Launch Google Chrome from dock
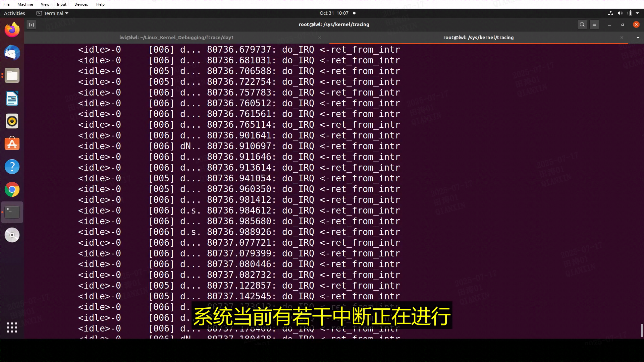644x362 pixels. click(12, 190)
